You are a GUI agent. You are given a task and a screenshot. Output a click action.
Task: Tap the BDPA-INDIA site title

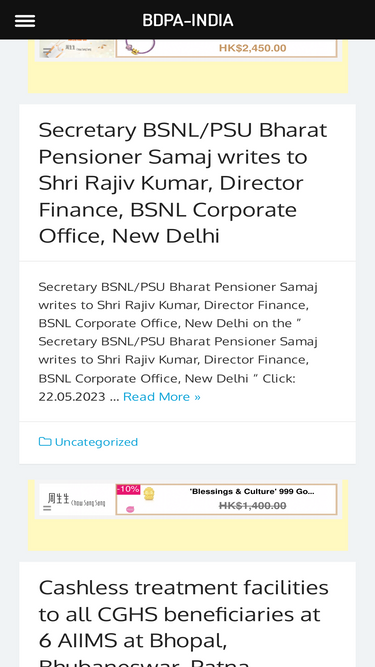(188, 20)
